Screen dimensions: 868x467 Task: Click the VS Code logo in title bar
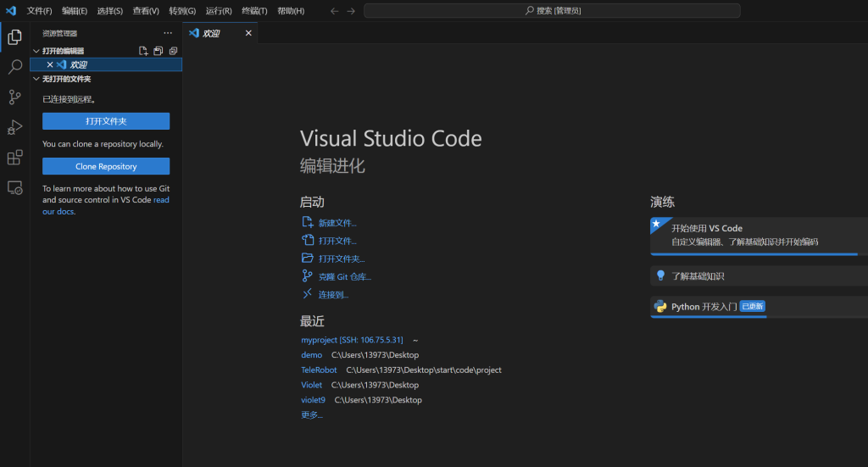[11, 10]
